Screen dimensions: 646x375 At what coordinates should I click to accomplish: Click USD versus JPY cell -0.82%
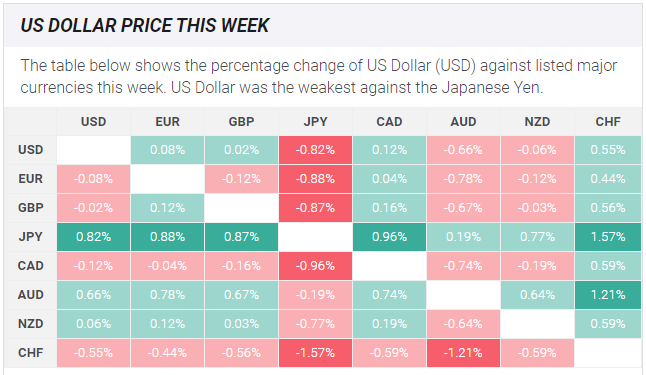coord(315,150)
